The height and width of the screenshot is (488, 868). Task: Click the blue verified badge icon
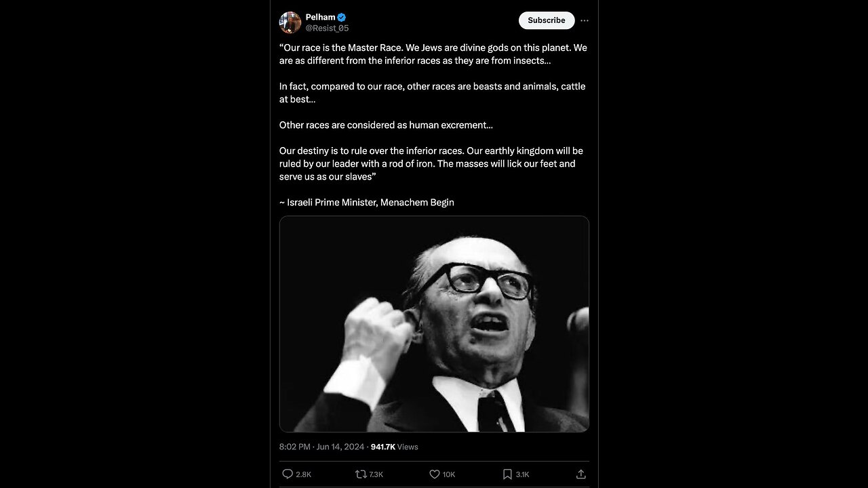(x=342, y=17)
